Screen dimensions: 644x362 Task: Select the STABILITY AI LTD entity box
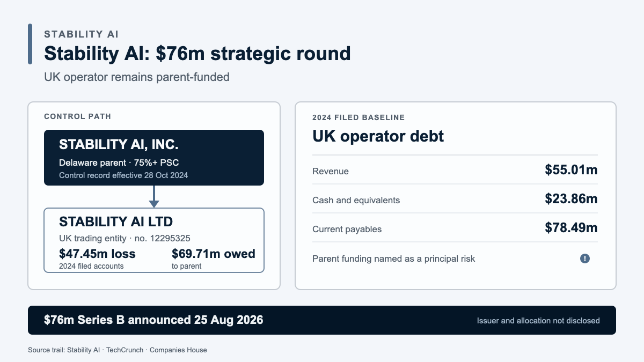click(154, 240)
